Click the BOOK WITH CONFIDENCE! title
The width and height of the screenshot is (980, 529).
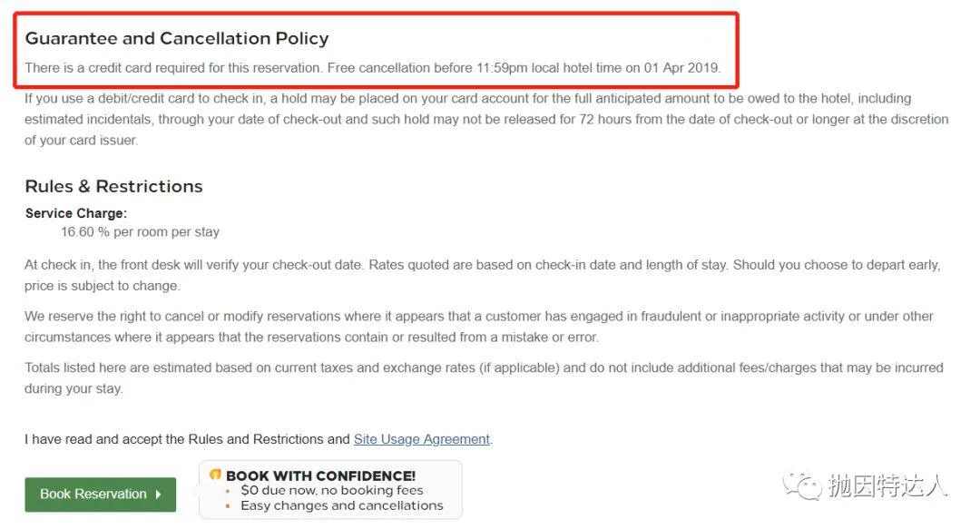click(320, 475)
